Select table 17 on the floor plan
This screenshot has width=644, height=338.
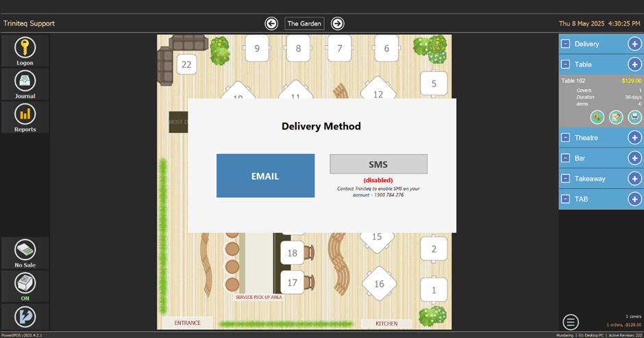point(292,282)
